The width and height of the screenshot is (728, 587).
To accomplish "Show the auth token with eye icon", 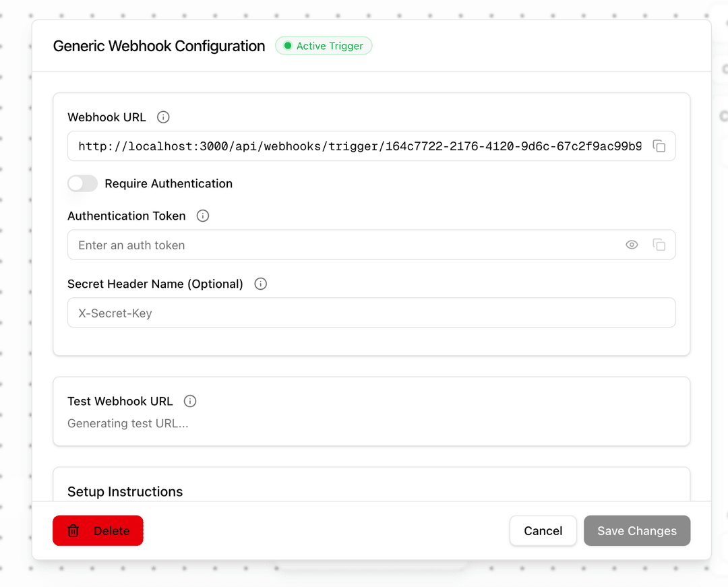I will point(632,245).
